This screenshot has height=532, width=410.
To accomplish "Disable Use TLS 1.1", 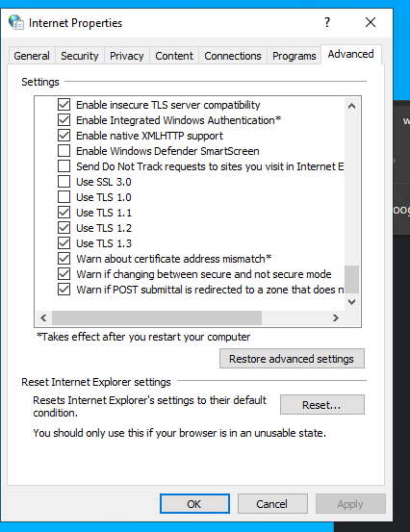I will coord(64,213).
